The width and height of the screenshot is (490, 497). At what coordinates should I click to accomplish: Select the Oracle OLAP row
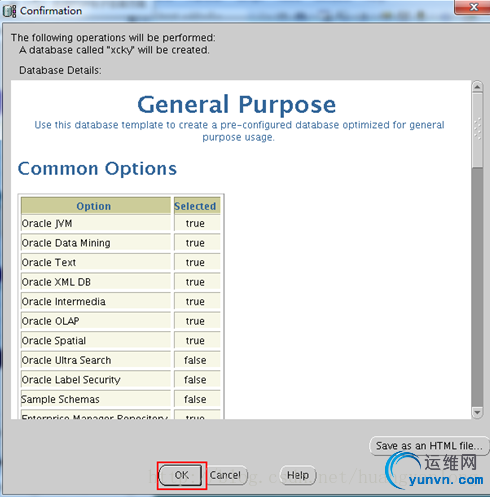pyautogui.click(x=121, y=321)
